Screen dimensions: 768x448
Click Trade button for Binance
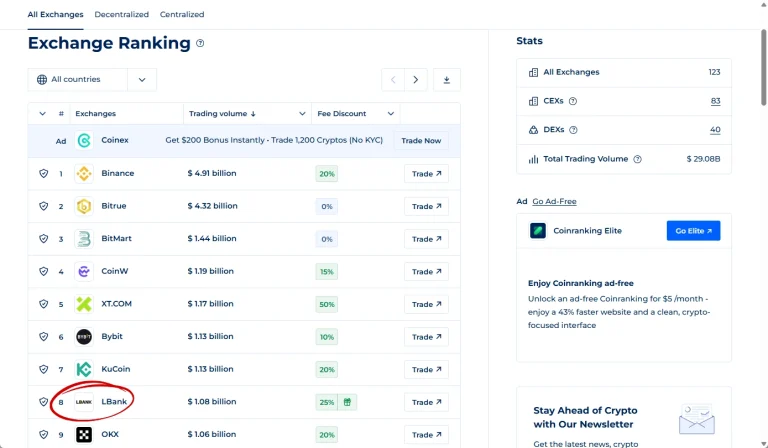[x=426, y=174]
